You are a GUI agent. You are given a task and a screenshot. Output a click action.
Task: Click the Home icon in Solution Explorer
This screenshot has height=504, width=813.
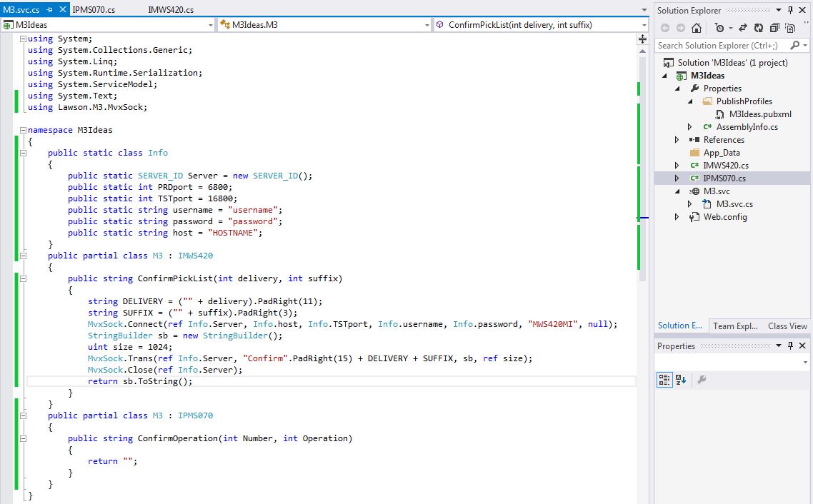pos(697,28)
